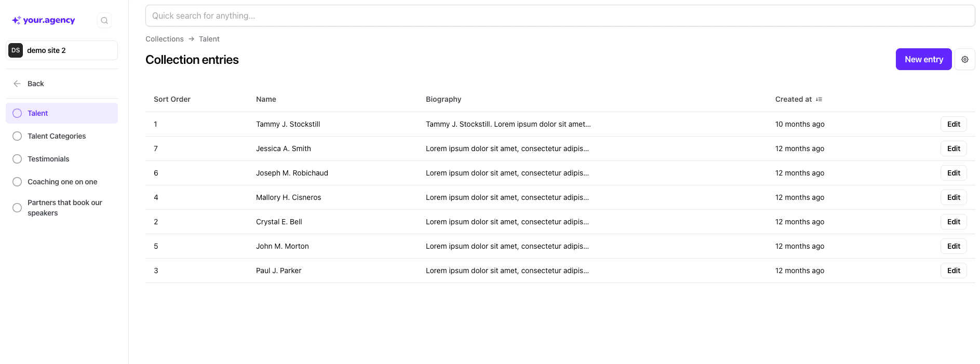Viewport: 980px width, 364px height.
Task: Focus the Quick search input field
Action: click(x=560, y=16)
